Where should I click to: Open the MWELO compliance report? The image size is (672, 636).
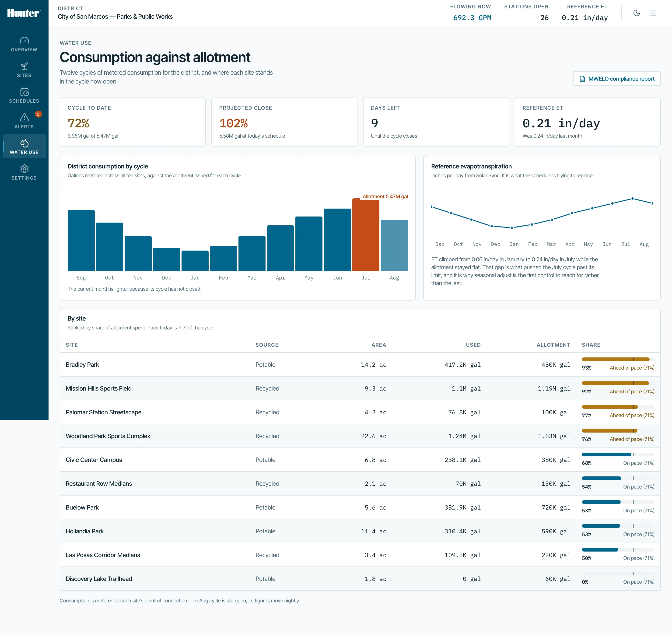pyautogui.click(x=617, y=79)
